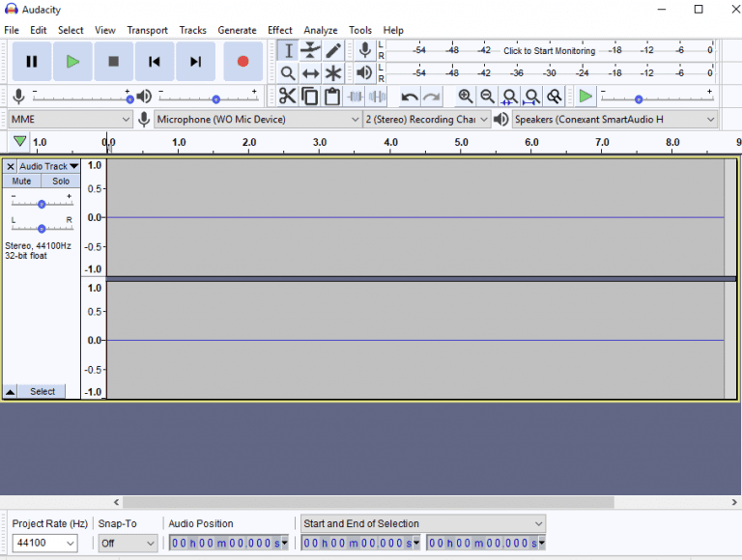
Task: Click the playback volume slider handle
Action: coord(215,99)
